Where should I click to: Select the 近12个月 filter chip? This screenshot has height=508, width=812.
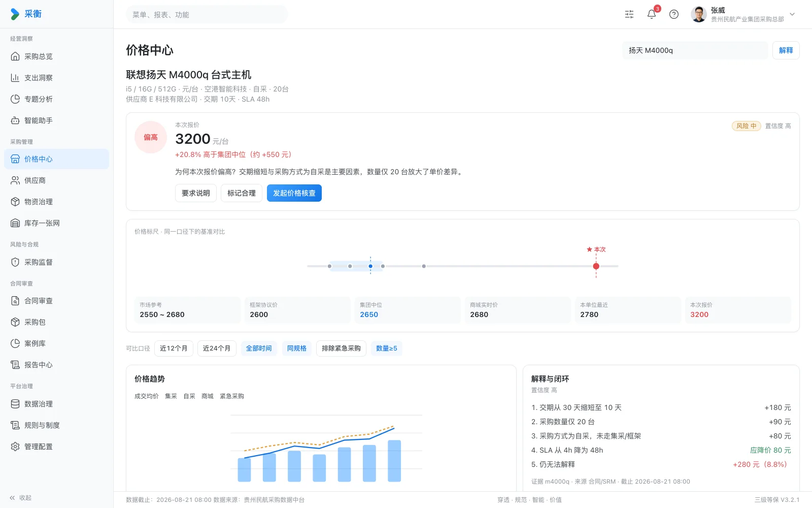[x=174, y=348]
